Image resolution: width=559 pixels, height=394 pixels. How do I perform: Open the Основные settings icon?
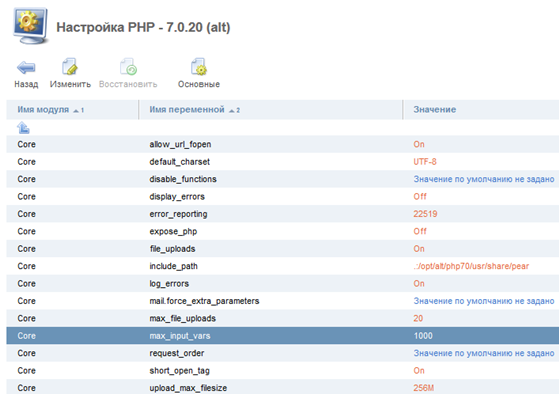[x=199, y=67]
